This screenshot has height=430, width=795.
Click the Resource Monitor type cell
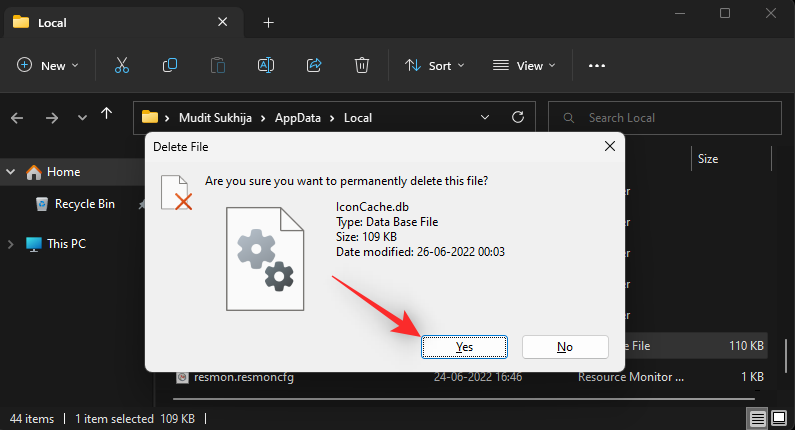631,377
